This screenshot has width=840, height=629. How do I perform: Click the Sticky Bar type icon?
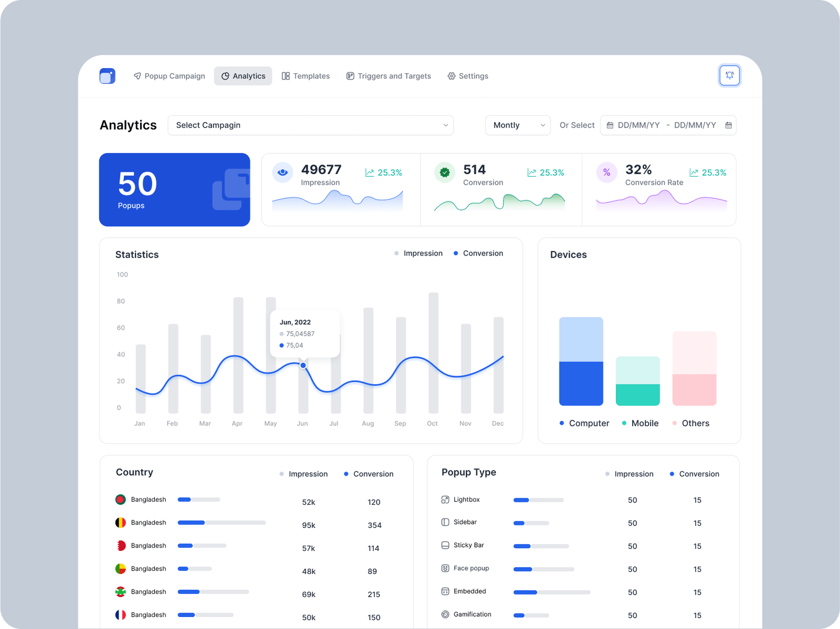(445, 545)
